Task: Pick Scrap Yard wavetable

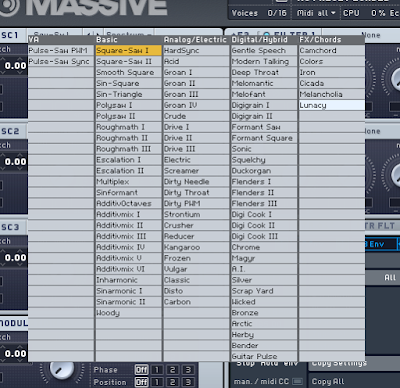Action: tap(264, 291)
